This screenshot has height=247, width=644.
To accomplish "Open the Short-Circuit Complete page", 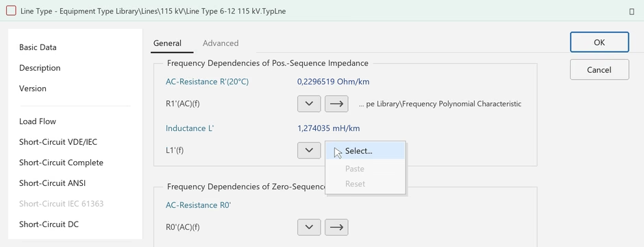I will [x=61, y=163].
